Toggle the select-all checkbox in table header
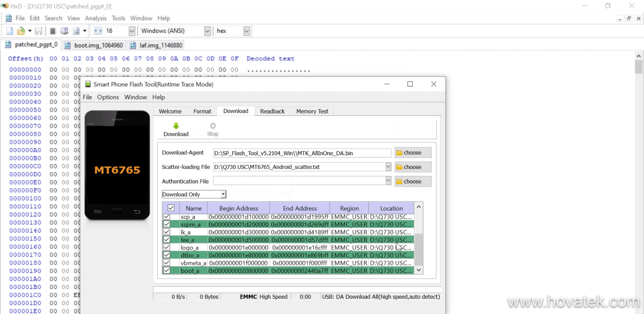This screenshot has width=644, height=314. (x=171, y=208)
